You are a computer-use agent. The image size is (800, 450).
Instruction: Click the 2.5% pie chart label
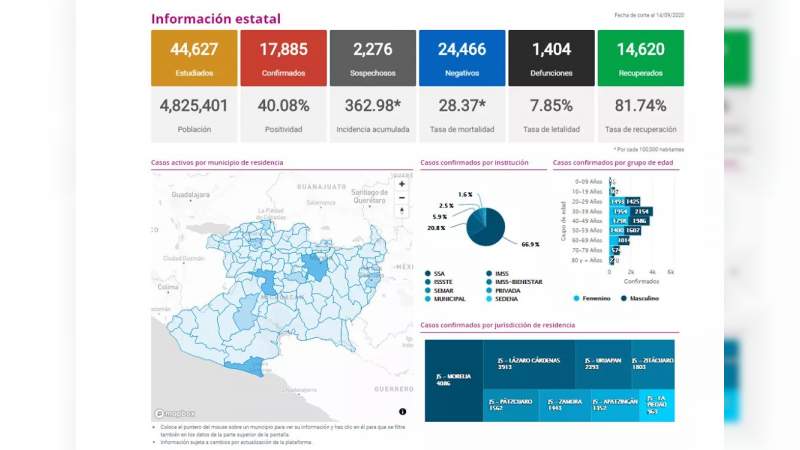[x=446, y=206]
